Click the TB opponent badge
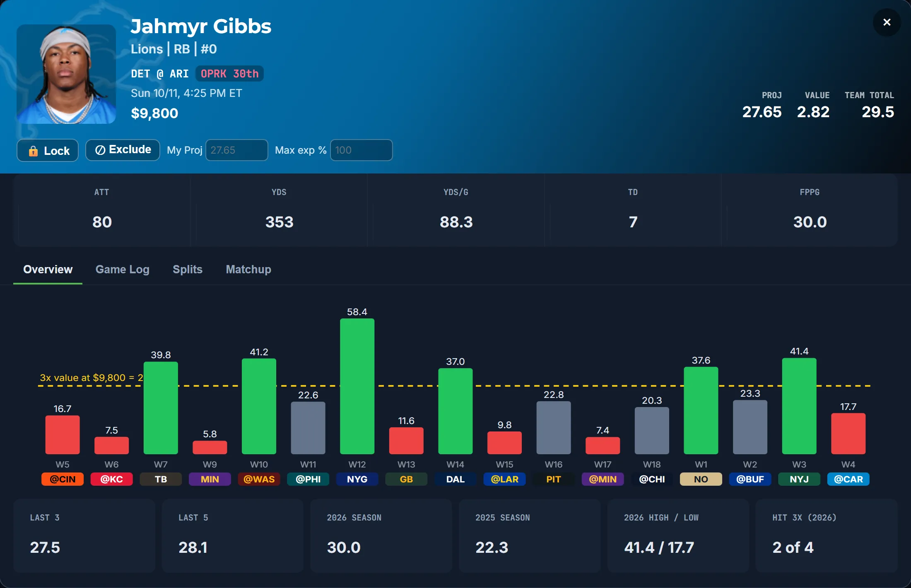The height and width of the screenshot is (588, 911). pos(161,479)
